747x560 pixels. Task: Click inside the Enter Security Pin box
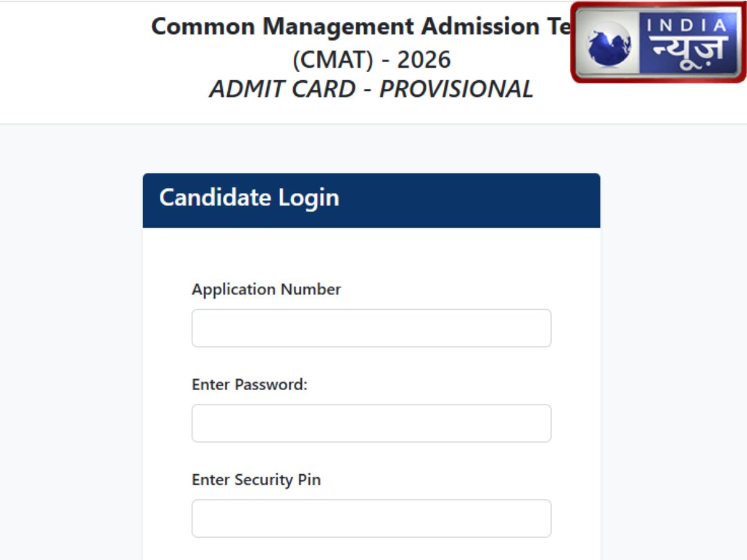click(371, 518)
